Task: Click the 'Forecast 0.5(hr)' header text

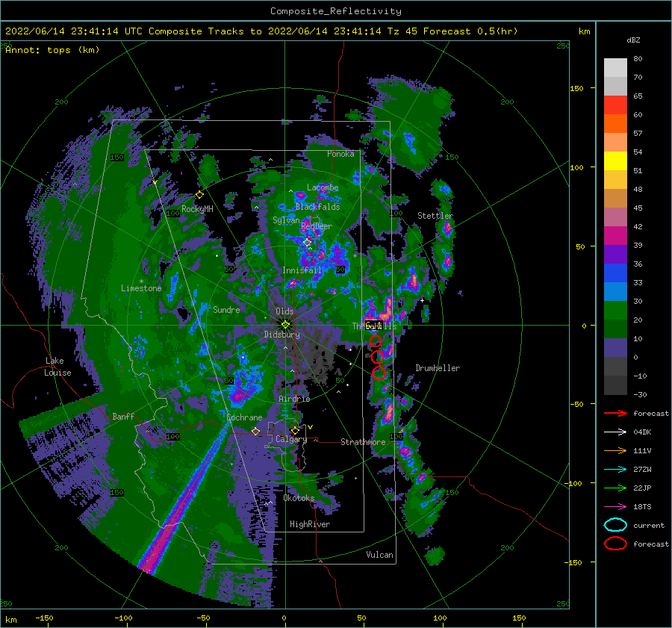Action: (x=470, y=31)
